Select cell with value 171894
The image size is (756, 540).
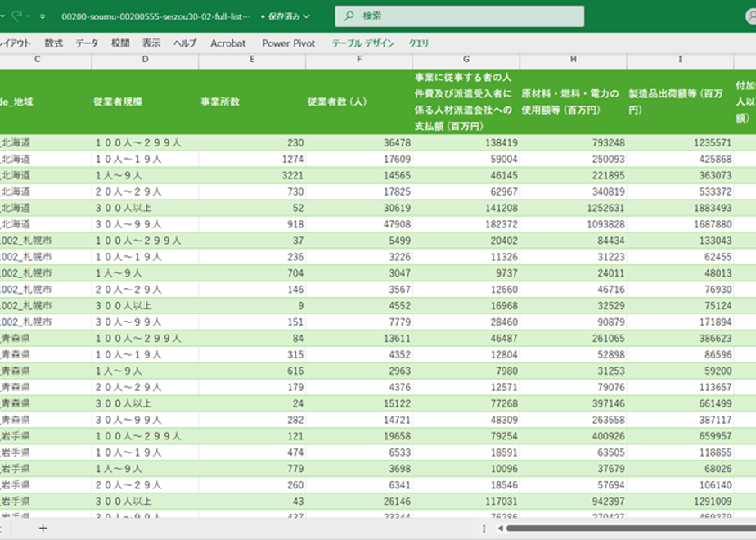(680, 322)
